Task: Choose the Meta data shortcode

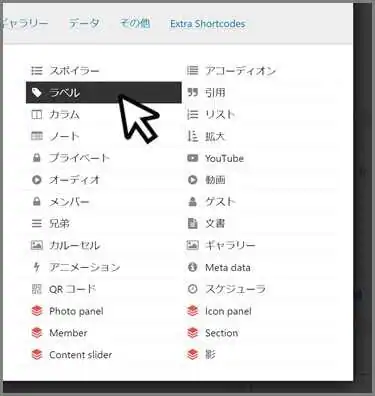Action: pyautogui.click(x=260, y=267)
